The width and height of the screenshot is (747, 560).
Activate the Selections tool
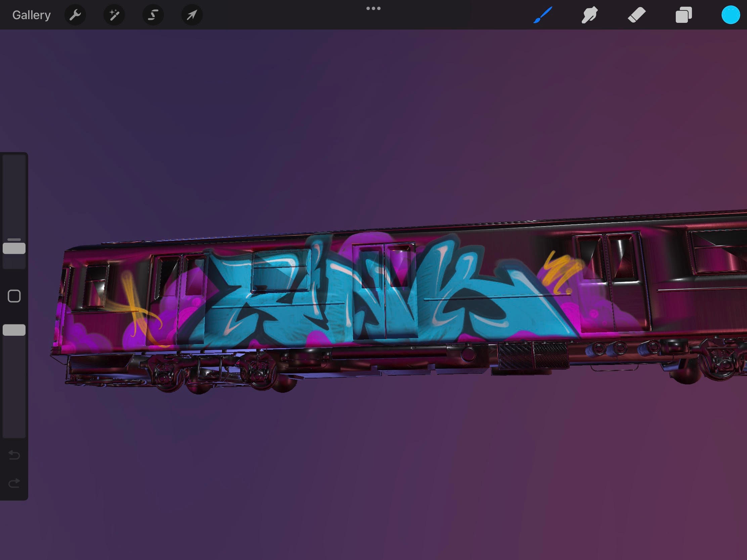point(152,14)
